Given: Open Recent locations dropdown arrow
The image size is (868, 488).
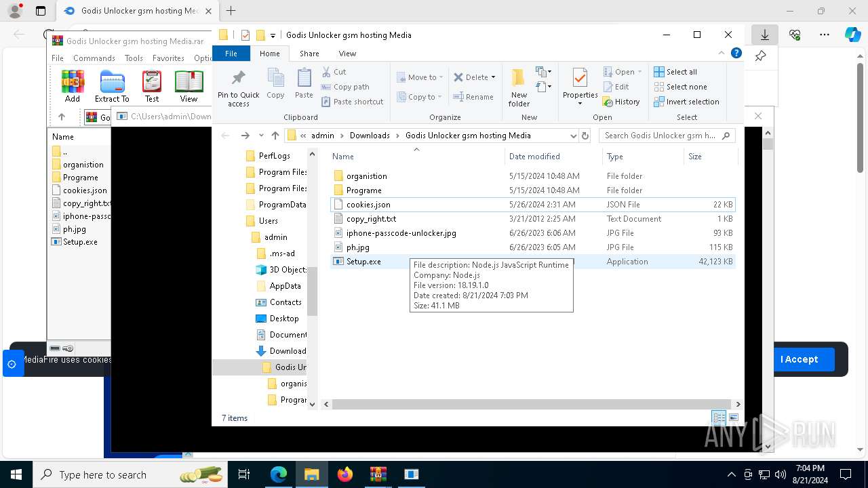Looking at the screenshot, I should [x=261, y=136].
